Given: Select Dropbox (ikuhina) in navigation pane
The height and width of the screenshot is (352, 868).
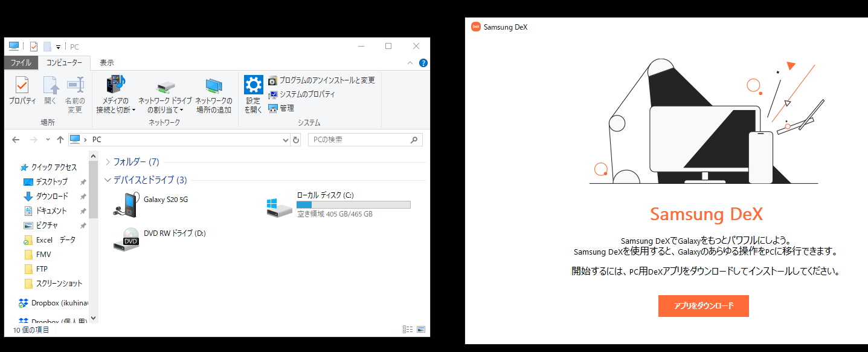Looking at the screenshot, I should pos(54,302).
